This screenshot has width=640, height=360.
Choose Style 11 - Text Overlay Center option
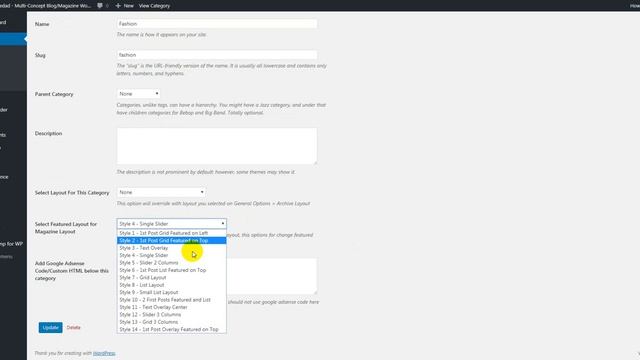171,307
